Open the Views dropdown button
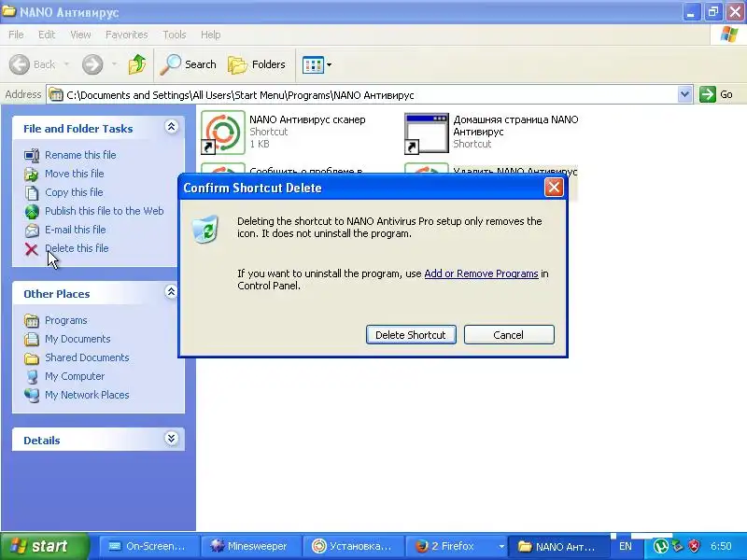 pyautogui.click(x=317, y=64)
